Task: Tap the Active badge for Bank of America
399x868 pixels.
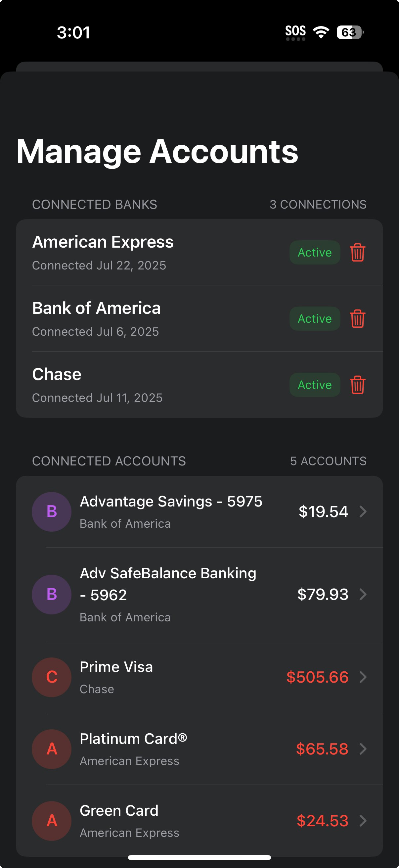Action: coord(315,318)
